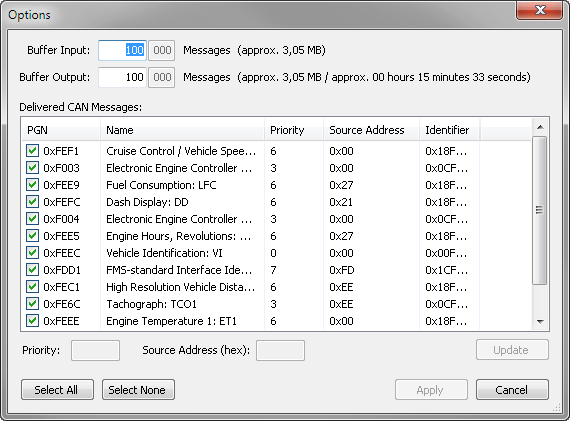Click scrollbar up arrow in message list
The height and width of the screenshot is (421, 570).
point(540,127)
